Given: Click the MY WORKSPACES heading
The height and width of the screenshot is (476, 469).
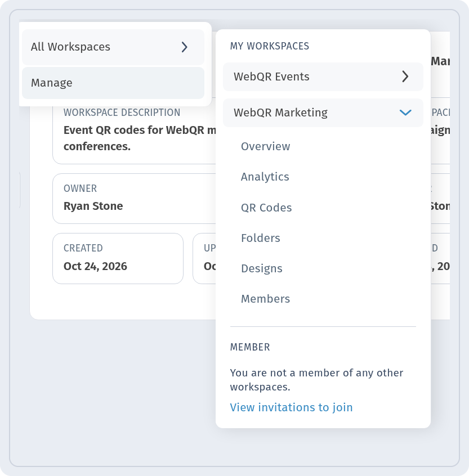Looking at the screenshot, I should tap(270, 46).
